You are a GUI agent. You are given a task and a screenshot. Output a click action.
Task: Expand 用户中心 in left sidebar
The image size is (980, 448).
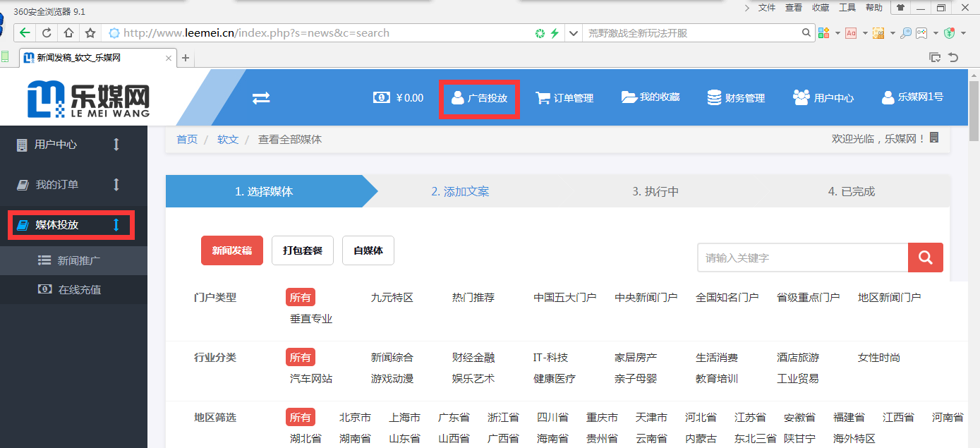click(56, 145)
